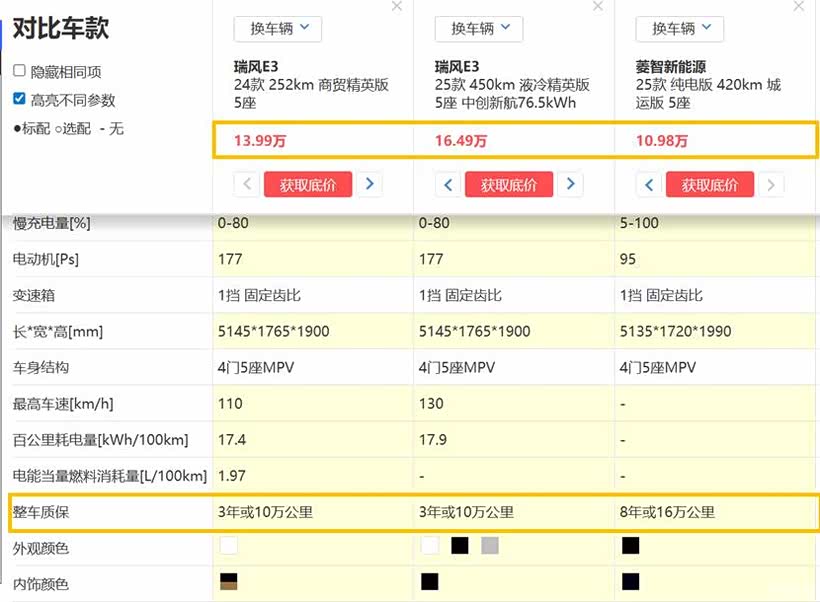Select black-brown interior color for 瑞风E3 24款
The height and width of the screenshot is (602, 820).
coord(229,582)
